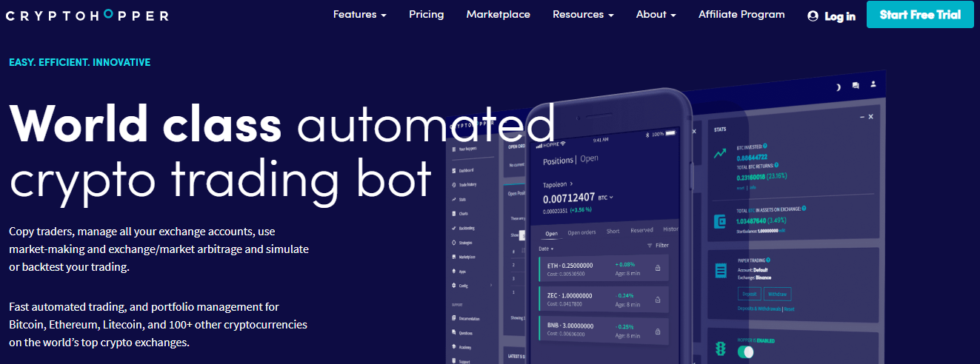This screenshot has width=980, height=364.
Task: Select the ZEC - 1.00000000 position row
Action: tap(603, 300)
